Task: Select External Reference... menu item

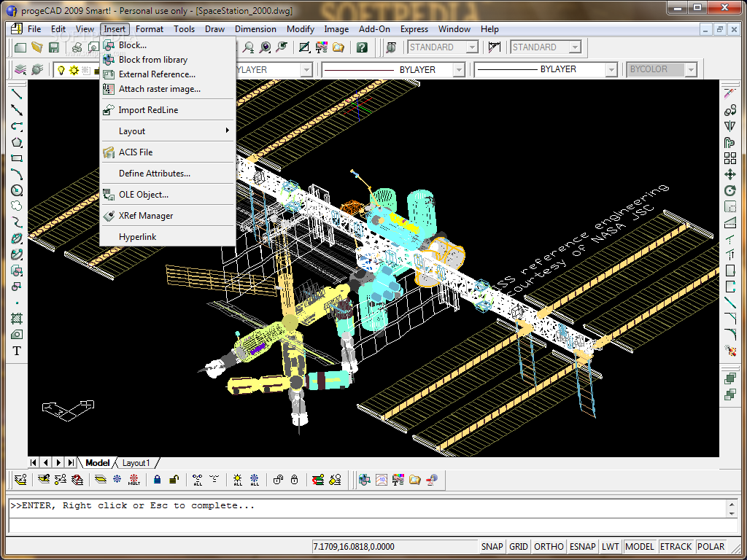Action: (x=168, y=74)
